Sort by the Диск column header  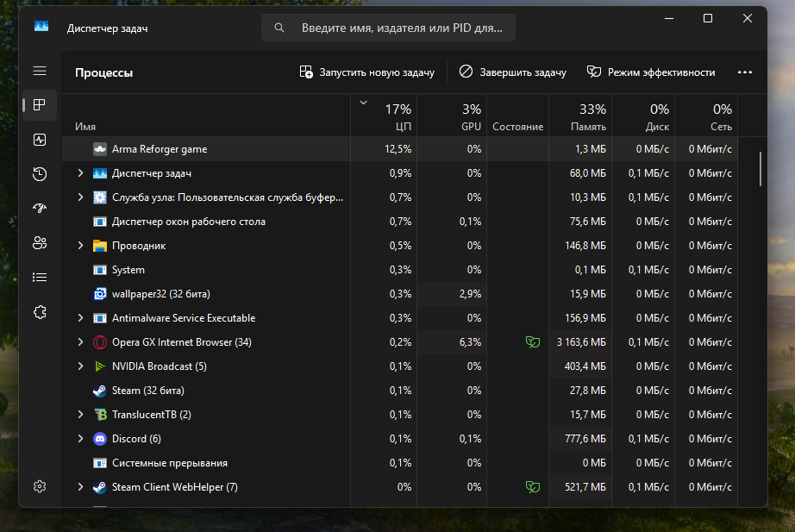point(643,116)
